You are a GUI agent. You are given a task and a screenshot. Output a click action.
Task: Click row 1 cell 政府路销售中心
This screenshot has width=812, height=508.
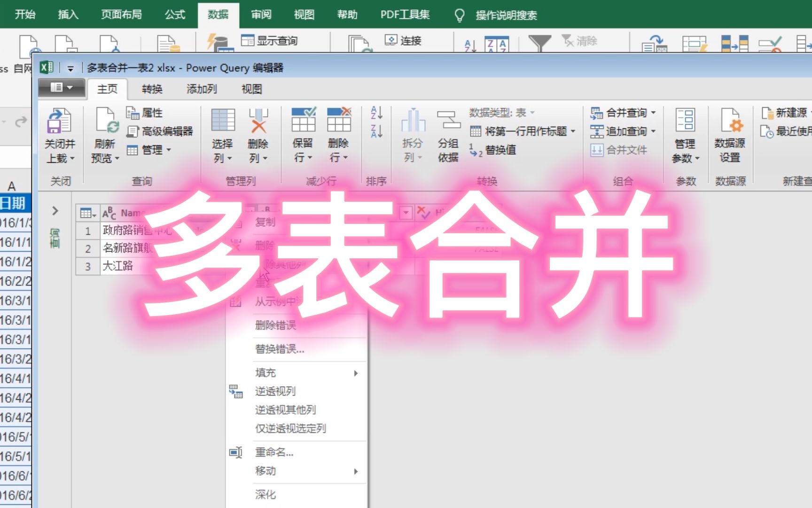[x=137, y=230]
